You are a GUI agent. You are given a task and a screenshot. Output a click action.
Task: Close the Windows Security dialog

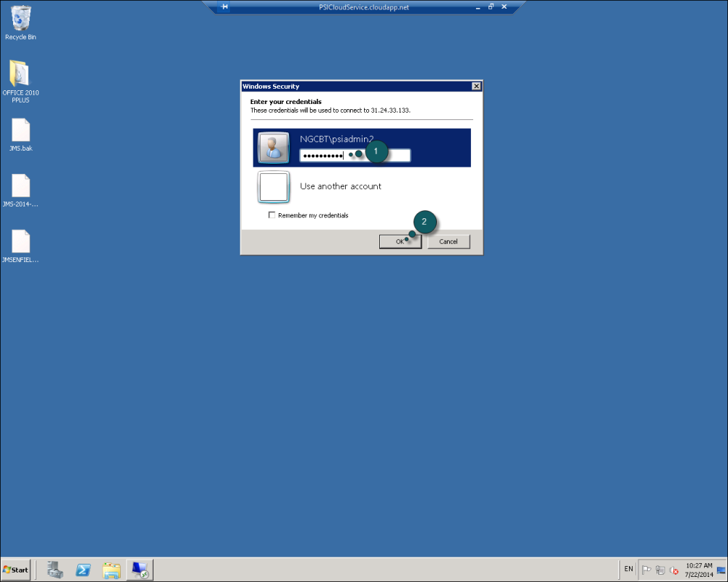[476, 87]
